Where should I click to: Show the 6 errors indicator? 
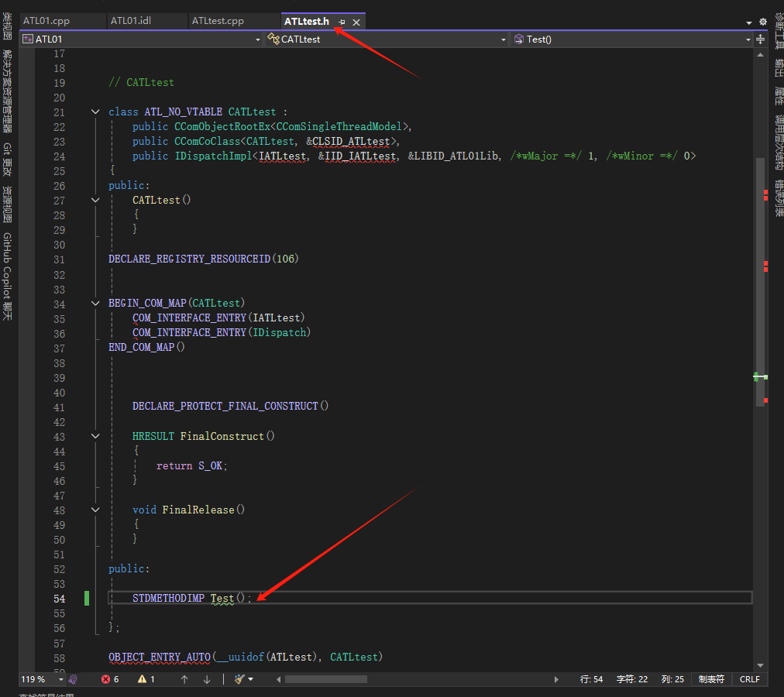tap(110, 679)
